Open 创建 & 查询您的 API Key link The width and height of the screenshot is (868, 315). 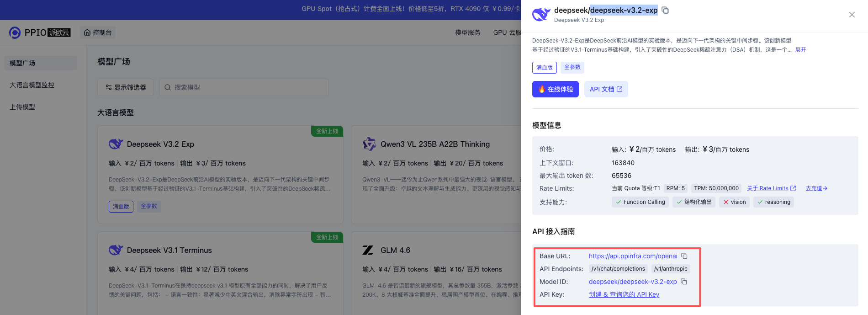624,294
